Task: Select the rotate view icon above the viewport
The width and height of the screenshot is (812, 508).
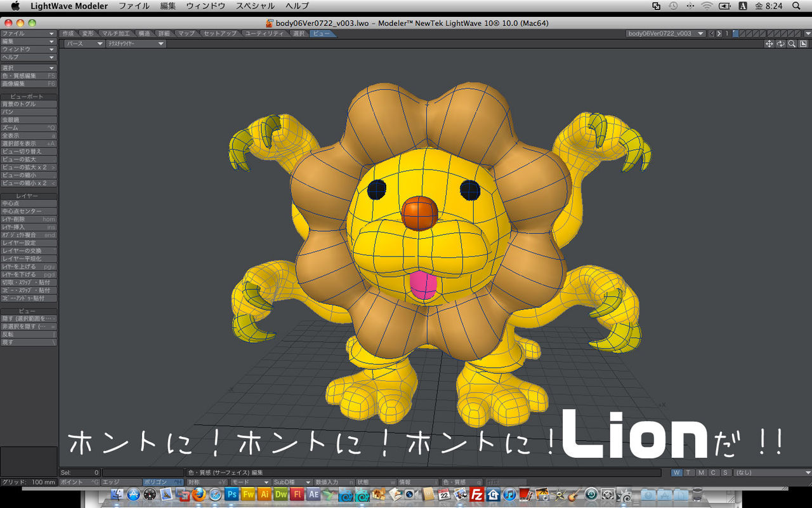Action: tap(781, 43)
